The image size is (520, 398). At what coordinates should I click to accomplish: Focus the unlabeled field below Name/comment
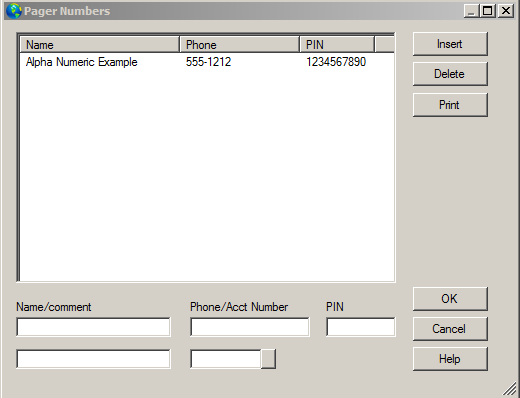[93, 359]
